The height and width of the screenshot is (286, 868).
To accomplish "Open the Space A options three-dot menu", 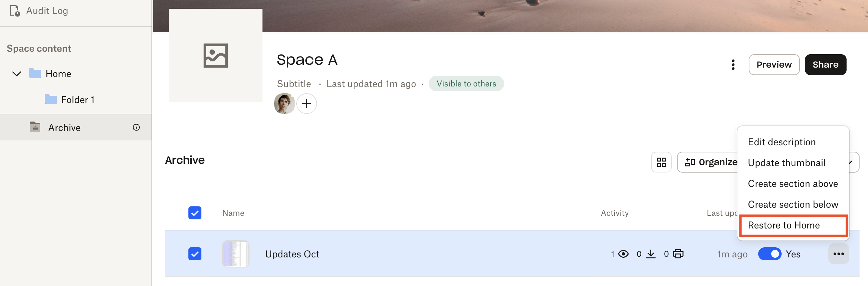I will [733, 64].
